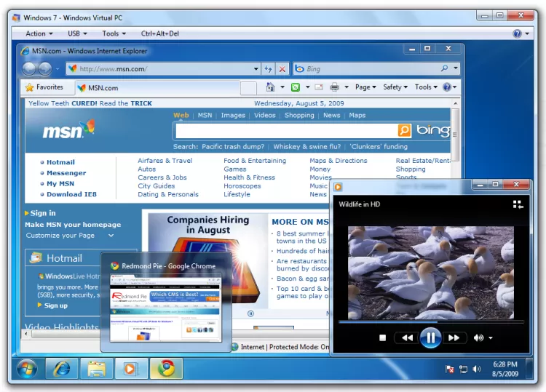
Task: Fast forward the video in Media Player
Action: [454, 337]
